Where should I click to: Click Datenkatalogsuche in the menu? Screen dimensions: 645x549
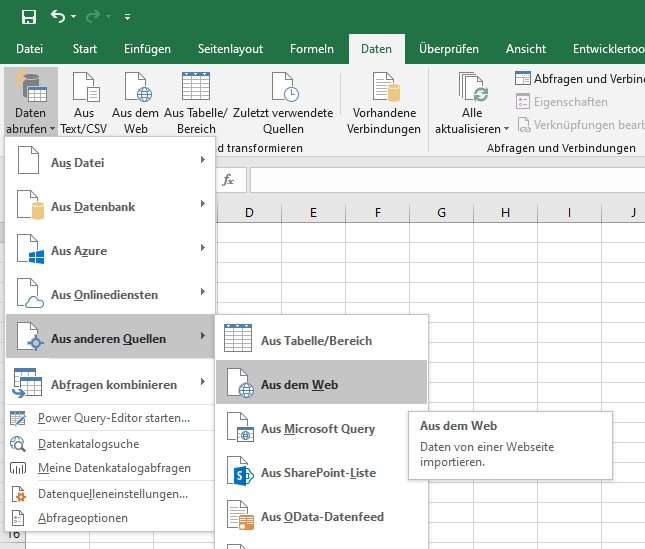[x=110, y=444]
